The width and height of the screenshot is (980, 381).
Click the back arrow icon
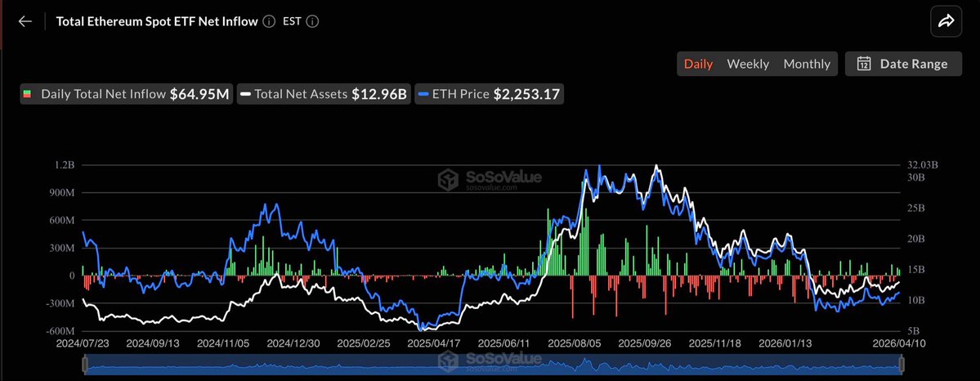point(25,22)
